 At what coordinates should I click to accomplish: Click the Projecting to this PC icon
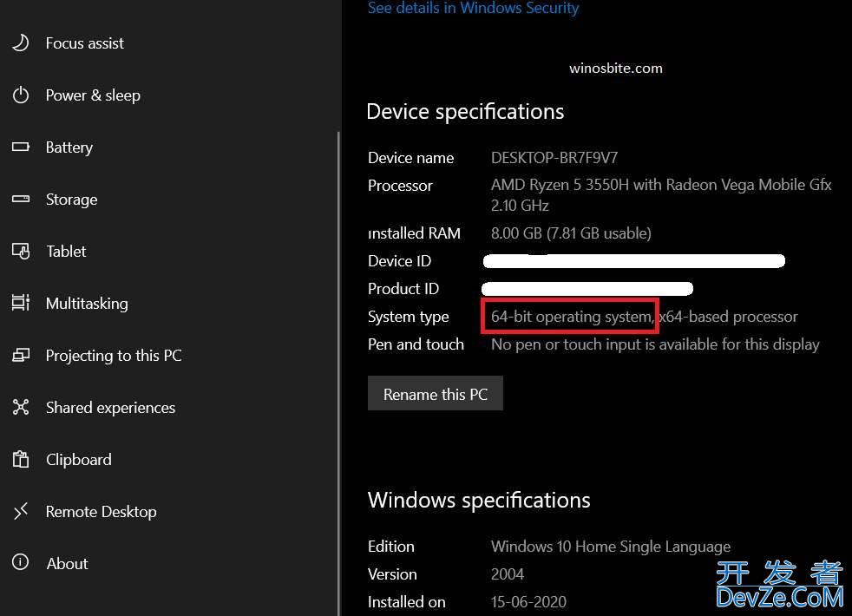21,355
